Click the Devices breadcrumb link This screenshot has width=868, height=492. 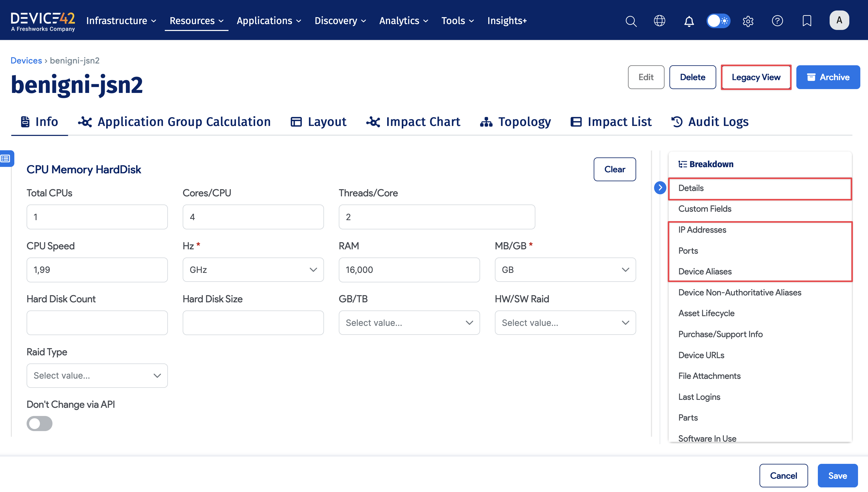[x=26, y=60]
